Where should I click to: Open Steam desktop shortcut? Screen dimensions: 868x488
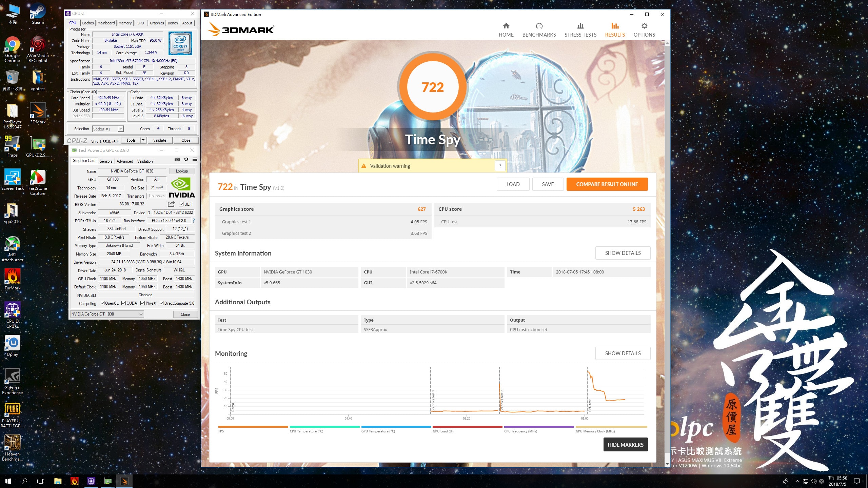(38, 14)
